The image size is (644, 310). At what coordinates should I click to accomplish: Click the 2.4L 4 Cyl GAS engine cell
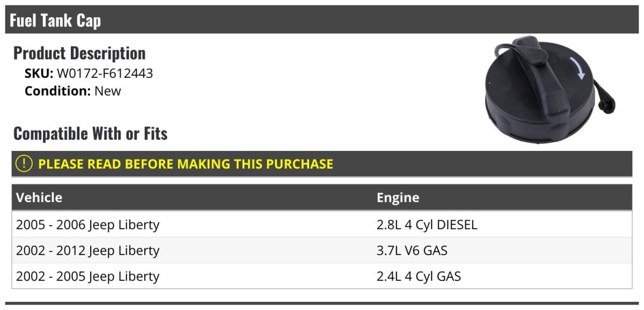pyautogui.click(x=419, y=276)
